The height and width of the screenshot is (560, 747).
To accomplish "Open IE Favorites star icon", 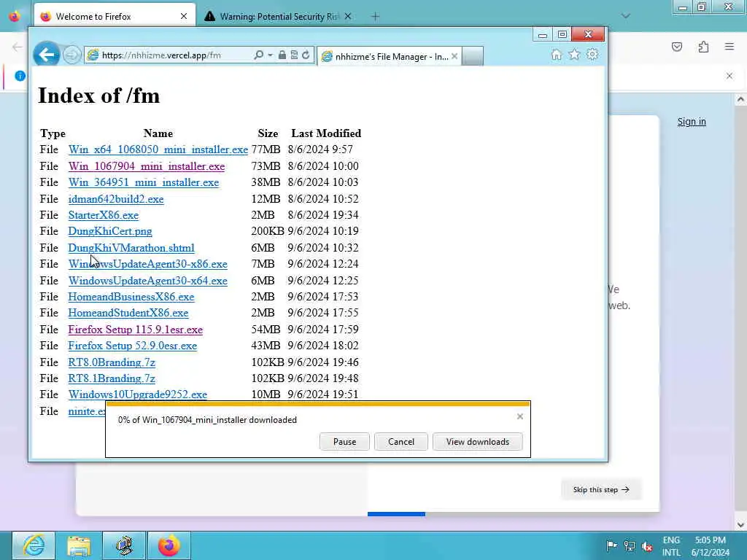I will (575, 54).
